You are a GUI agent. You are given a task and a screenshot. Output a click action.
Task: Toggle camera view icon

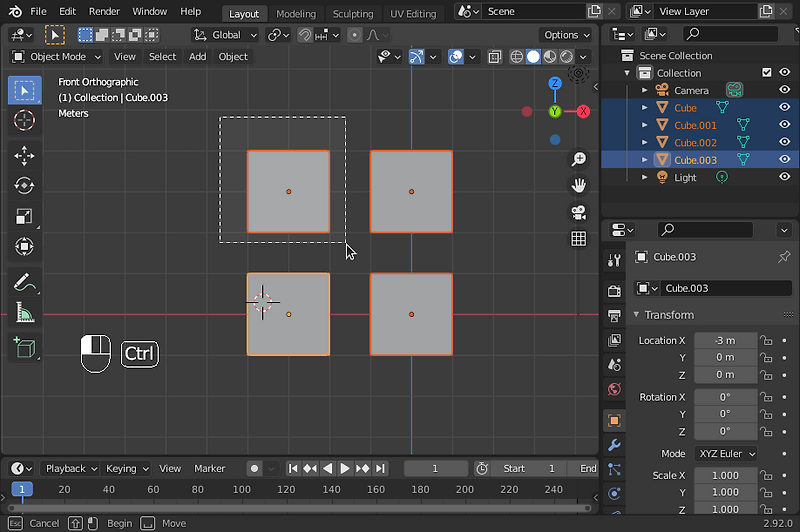579,212
